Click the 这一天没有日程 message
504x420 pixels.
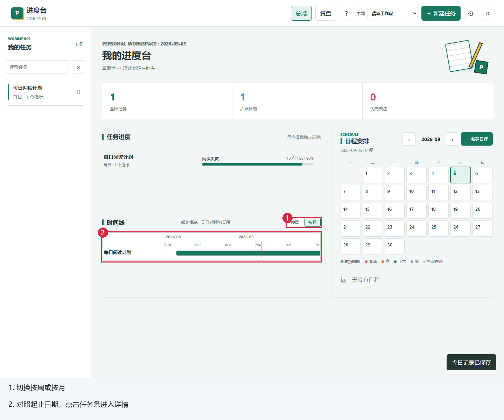point(360,280)
